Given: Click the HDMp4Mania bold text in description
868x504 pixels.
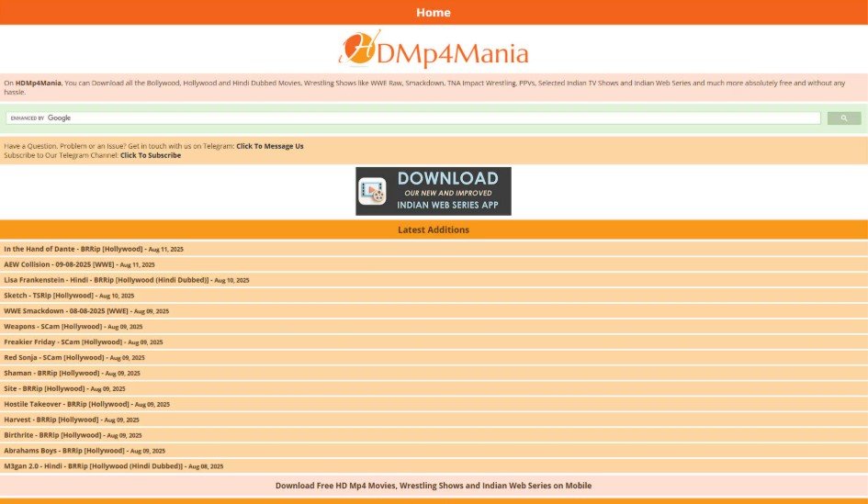Looking at the screenshot, I should 39,83.
